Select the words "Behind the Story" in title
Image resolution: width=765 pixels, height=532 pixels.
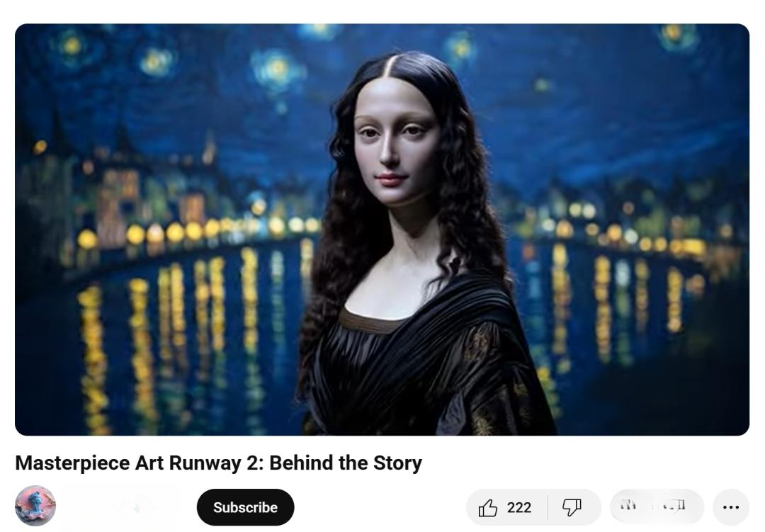coord(346,463)
